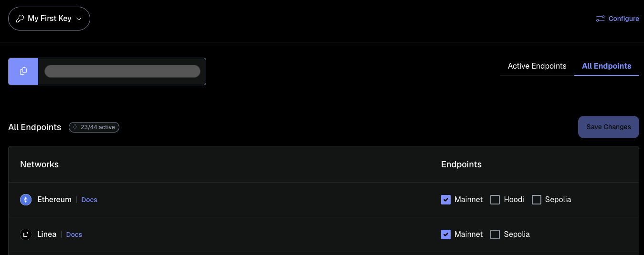Switch to the Active Endpoints tab

537,66
